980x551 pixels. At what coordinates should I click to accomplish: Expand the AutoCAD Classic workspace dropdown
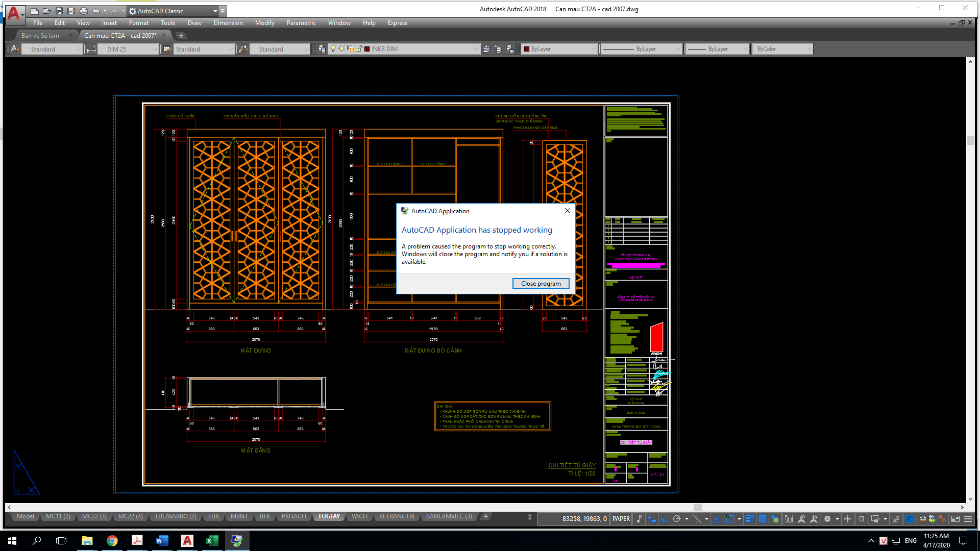click(x=215, y=11)
